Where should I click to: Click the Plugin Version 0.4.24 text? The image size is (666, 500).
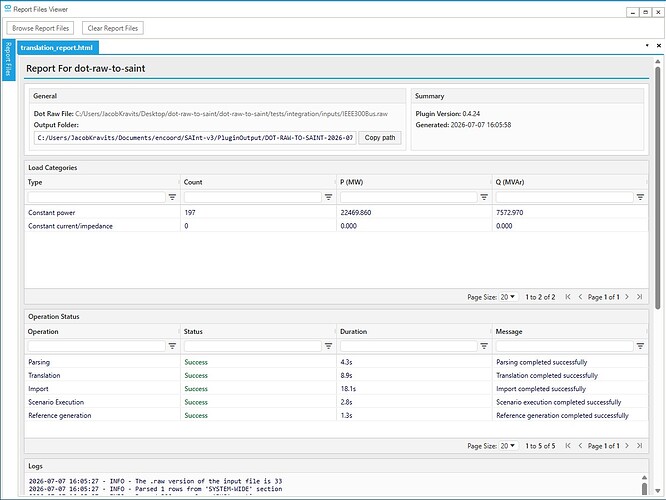[x=448, y=114]
